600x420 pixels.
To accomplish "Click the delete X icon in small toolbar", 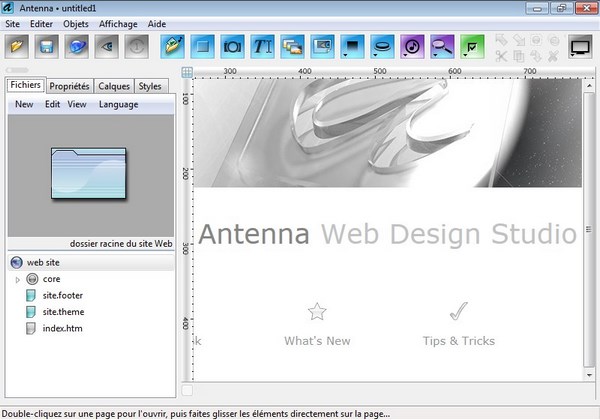I will (x=553, y=56).
